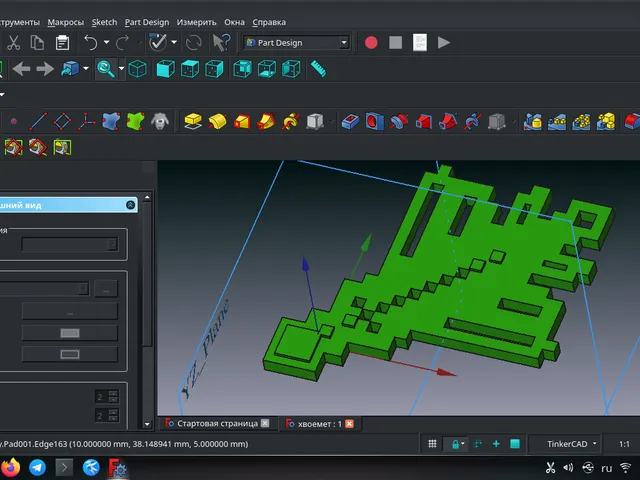Click the Linear Pattern icon
Screen dimensions: 640x480
557,121
